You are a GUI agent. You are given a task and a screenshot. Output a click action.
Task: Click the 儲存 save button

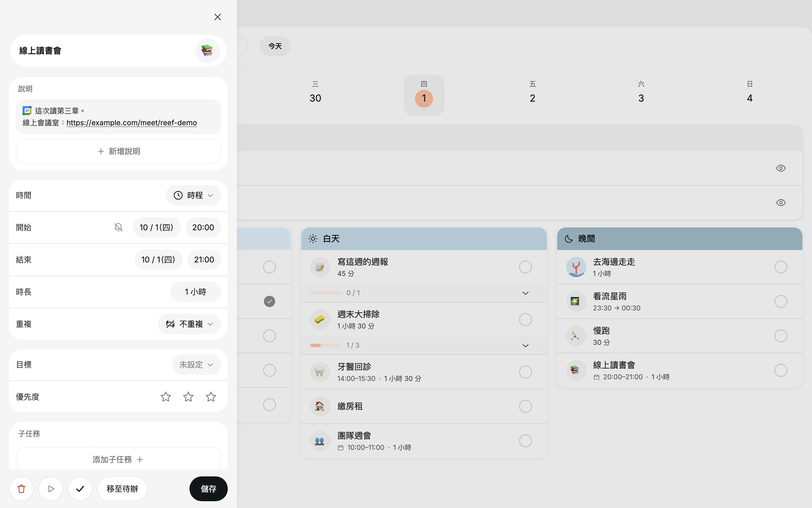(x=208, y=489)
